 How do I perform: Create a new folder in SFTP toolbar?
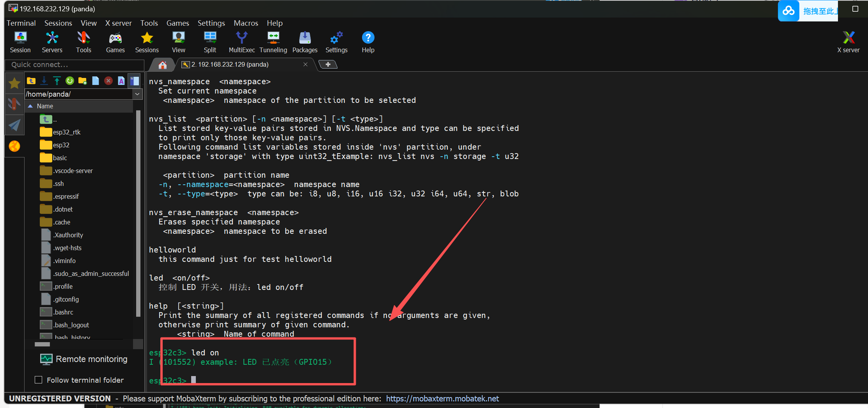click(x=83, y=81)
